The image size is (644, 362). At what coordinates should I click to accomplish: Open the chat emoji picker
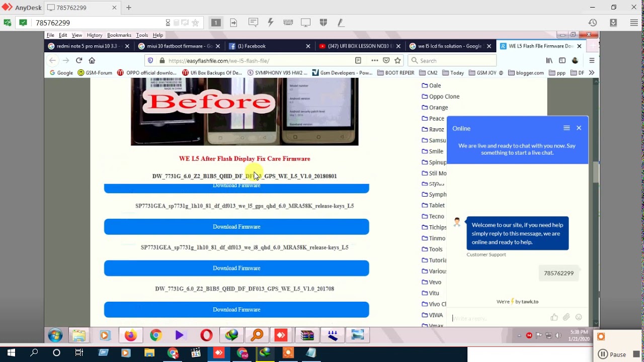pos(579,317)
